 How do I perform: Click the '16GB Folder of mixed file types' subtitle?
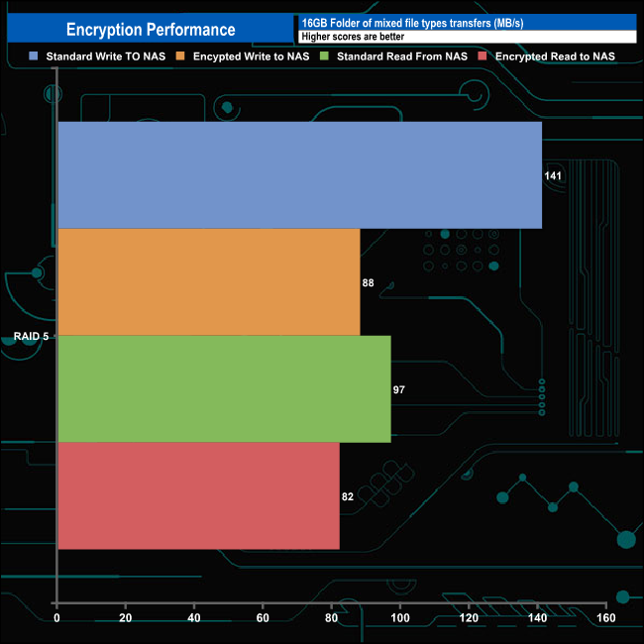(x=400, y=22)
